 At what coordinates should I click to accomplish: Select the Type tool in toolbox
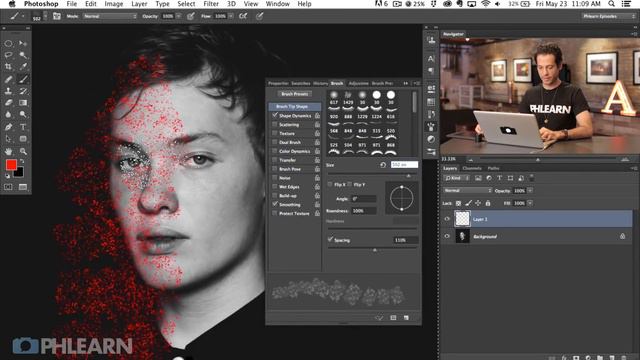[x=23, y=127]
